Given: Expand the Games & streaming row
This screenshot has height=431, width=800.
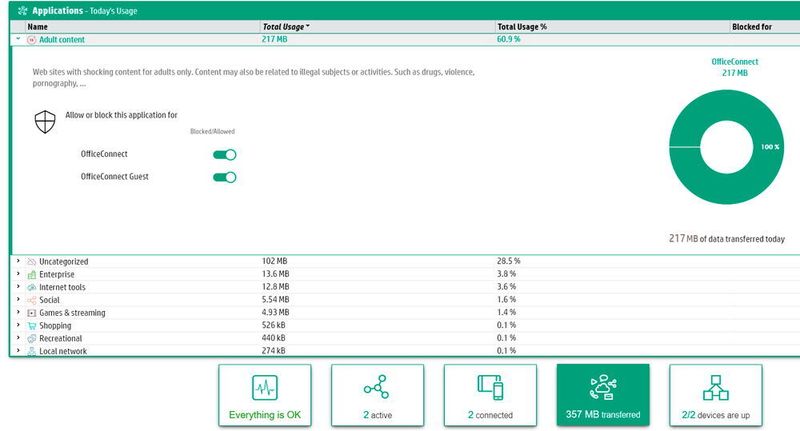Looking at the screenshot, I should (18, 312).
